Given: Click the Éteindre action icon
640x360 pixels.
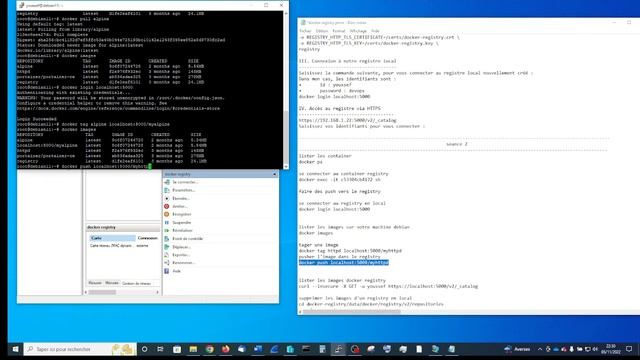Looking at the screenshot, I should [167, 198].
